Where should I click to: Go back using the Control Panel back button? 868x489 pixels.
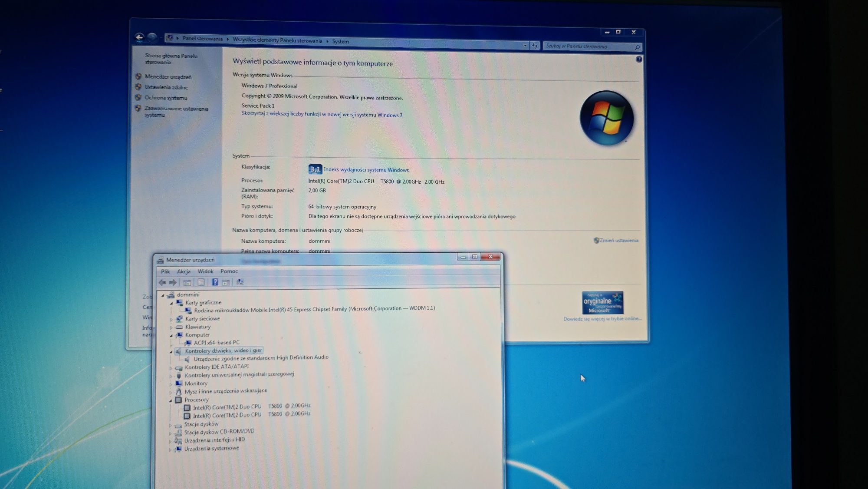click(x=139, y=37)
